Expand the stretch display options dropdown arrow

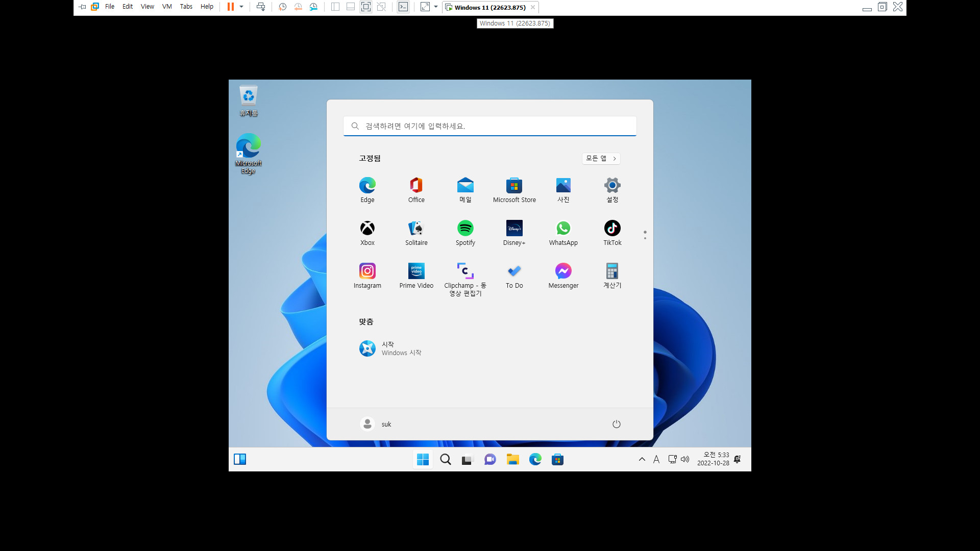pyautogui.click(x=436, y=7)
